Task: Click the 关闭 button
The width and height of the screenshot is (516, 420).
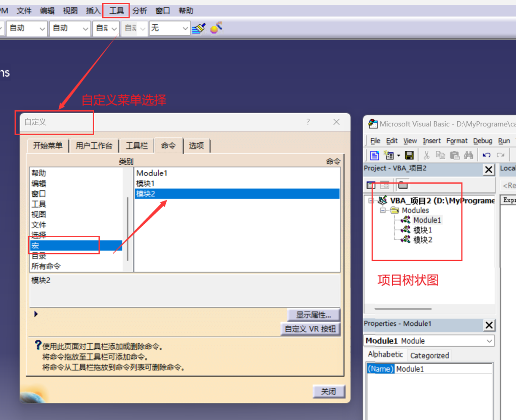Action: [328, 391]
